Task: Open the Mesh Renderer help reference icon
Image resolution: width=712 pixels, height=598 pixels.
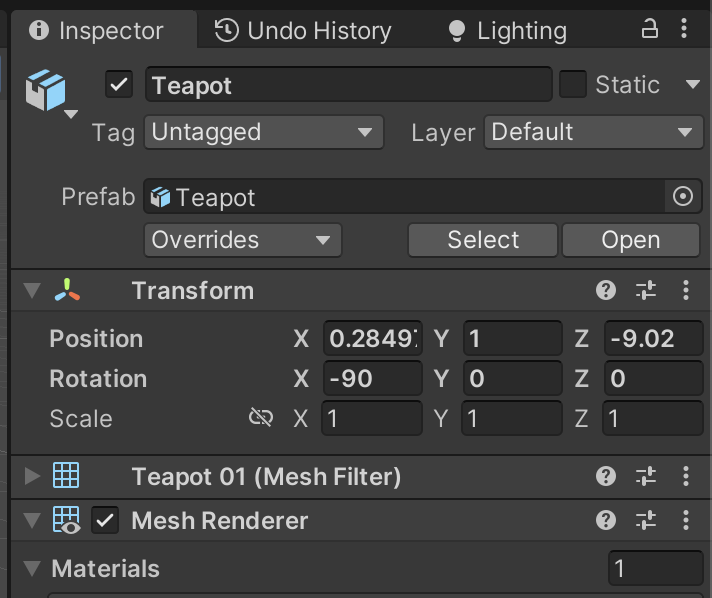Action: click(x=606, y=520)
